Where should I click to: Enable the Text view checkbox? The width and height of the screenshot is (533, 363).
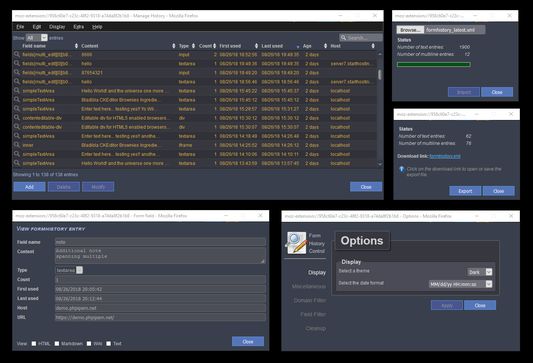[108, 344]
